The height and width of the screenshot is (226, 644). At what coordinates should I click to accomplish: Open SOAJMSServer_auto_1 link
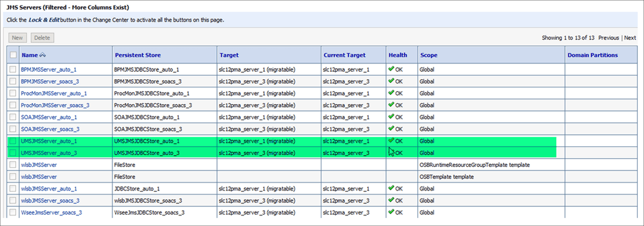49,117
